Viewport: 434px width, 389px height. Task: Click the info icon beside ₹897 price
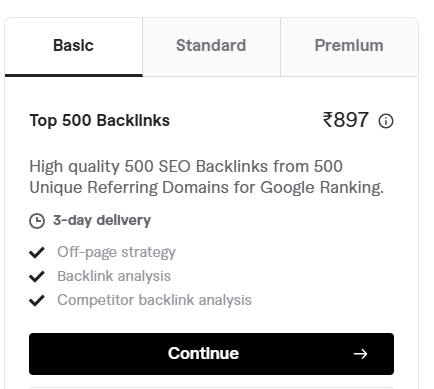[386, 121]
